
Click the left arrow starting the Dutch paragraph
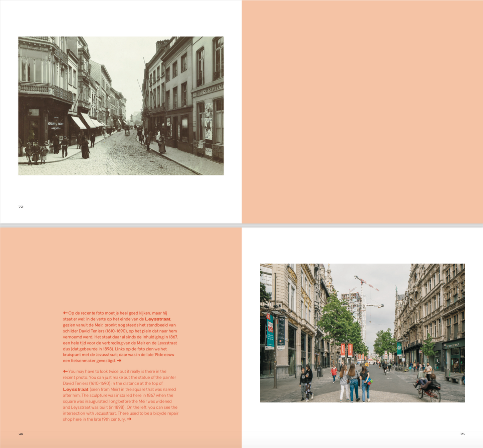65,313
